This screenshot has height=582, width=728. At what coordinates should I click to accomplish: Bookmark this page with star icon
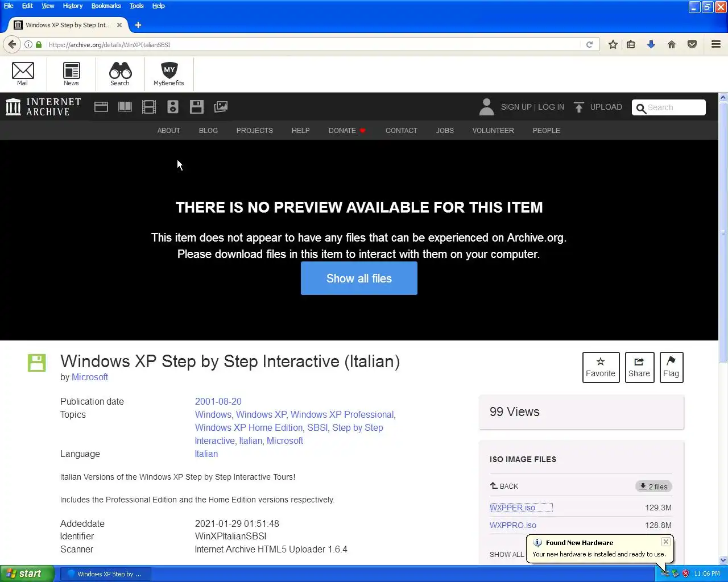click(613, 44)
